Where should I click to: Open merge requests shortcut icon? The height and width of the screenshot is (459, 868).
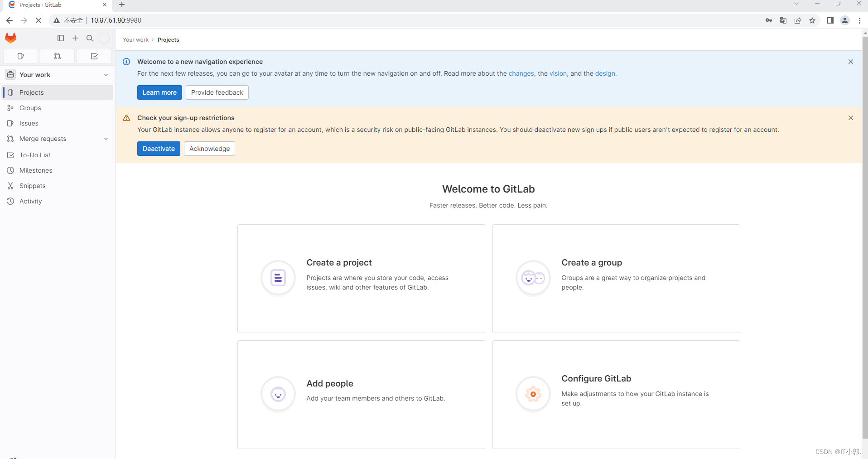point(57,56)
